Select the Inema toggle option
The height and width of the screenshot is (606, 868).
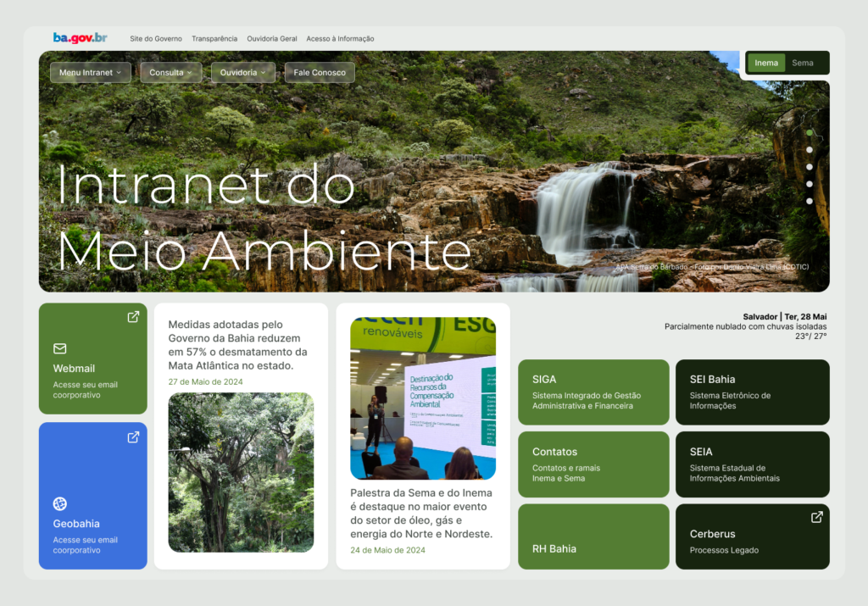point(766,63)
